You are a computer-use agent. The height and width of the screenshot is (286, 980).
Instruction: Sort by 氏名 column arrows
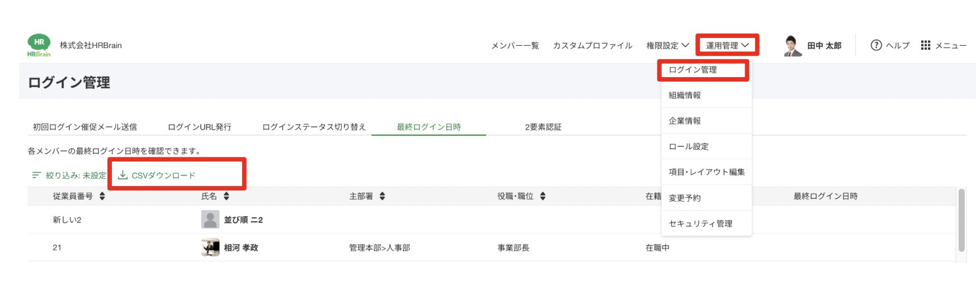227,196
